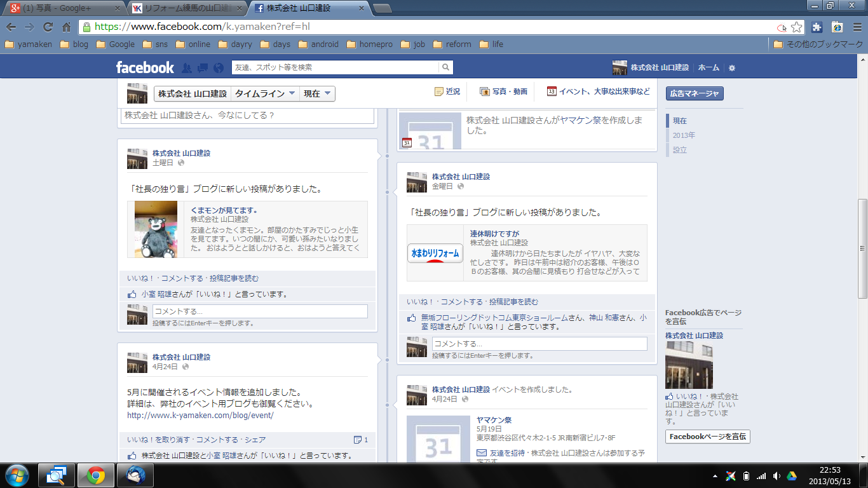This screenshot has height=488, width=868.
Task: Open くまモンが見てます。 article link
Action: (x=224, y=210)
